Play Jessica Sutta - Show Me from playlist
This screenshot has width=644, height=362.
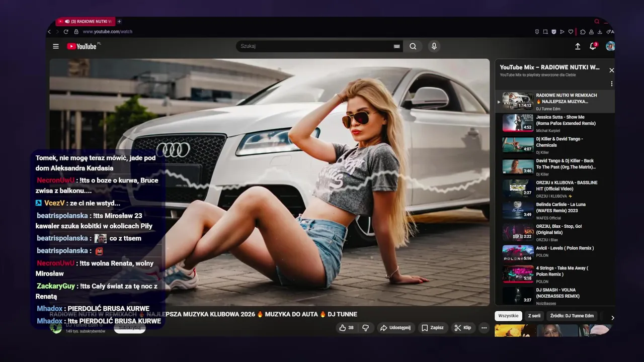(555, 124)
